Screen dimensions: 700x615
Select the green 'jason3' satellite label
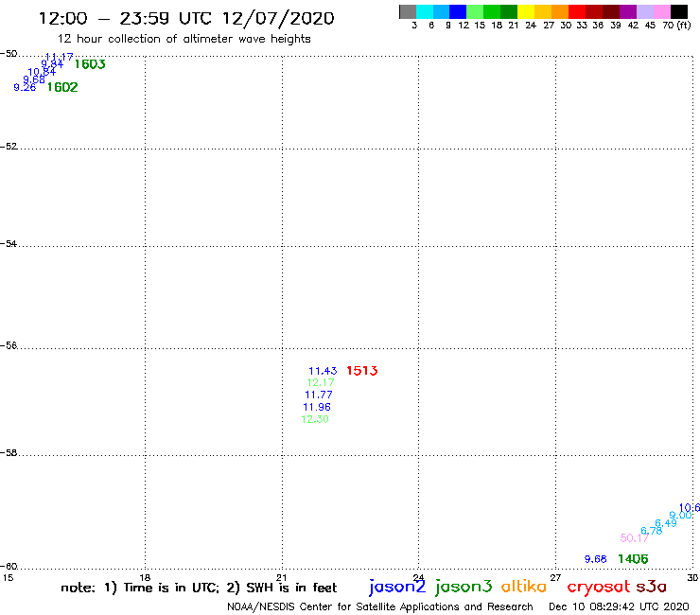click(x=464, y=587)
